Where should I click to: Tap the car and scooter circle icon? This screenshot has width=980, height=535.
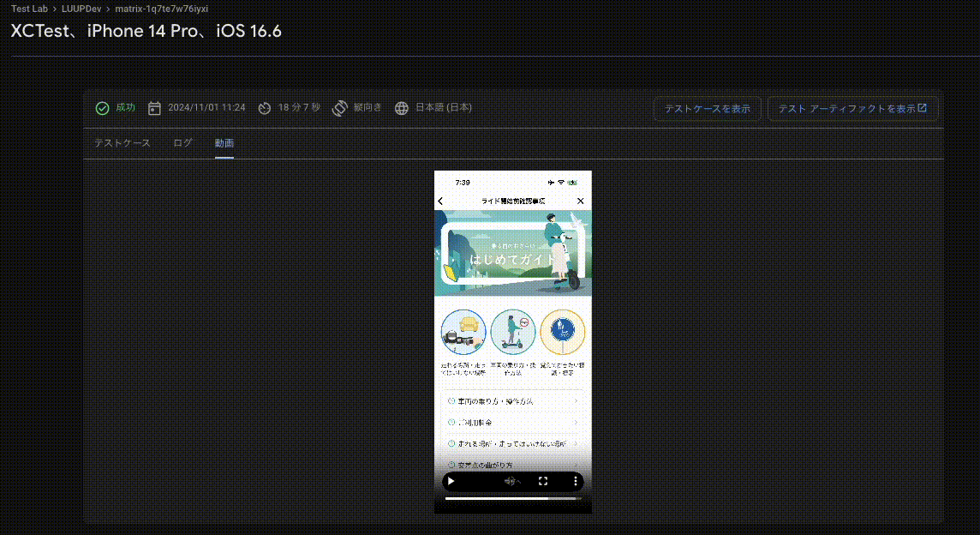(x=463, y=333)
